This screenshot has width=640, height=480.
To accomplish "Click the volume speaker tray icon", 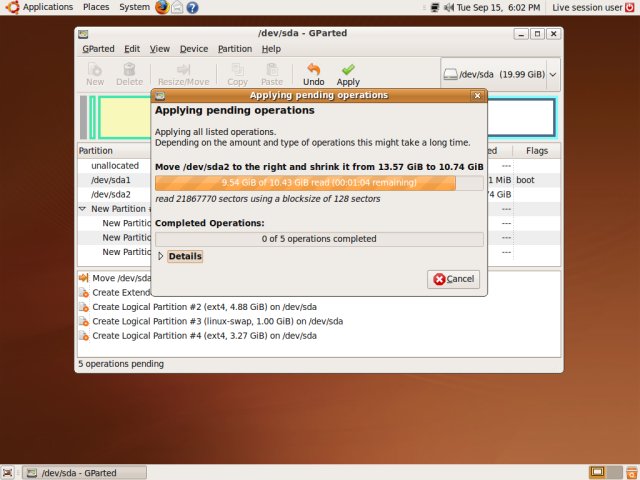I will [x=449, y=7].
